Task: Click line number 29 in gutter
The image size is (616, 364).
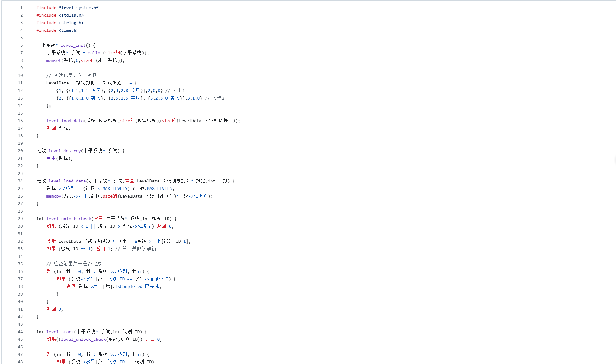Action: pyautogui.click(x=20, y=219)
